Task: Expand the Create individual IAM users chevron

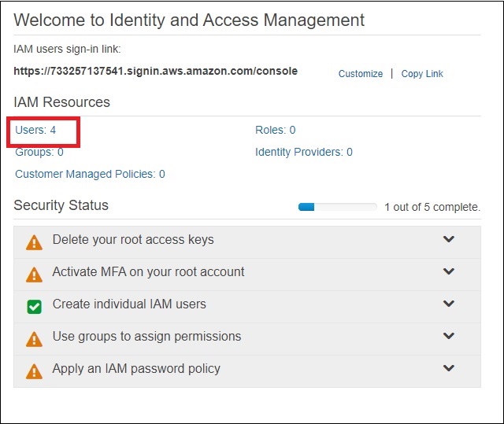Action: point(449,304)
